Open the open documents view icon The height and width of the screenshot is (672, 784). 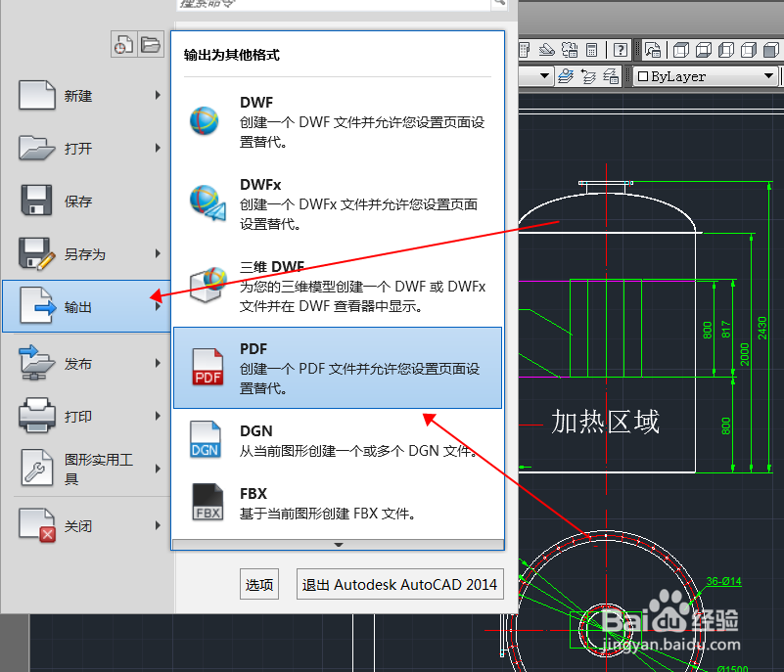(151, 44)
